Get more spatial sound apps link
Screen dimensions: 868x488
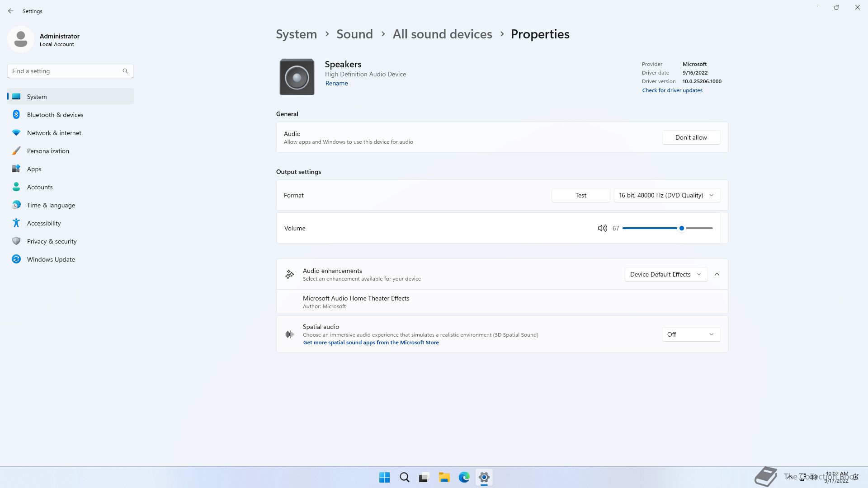[x=371, y=343]
